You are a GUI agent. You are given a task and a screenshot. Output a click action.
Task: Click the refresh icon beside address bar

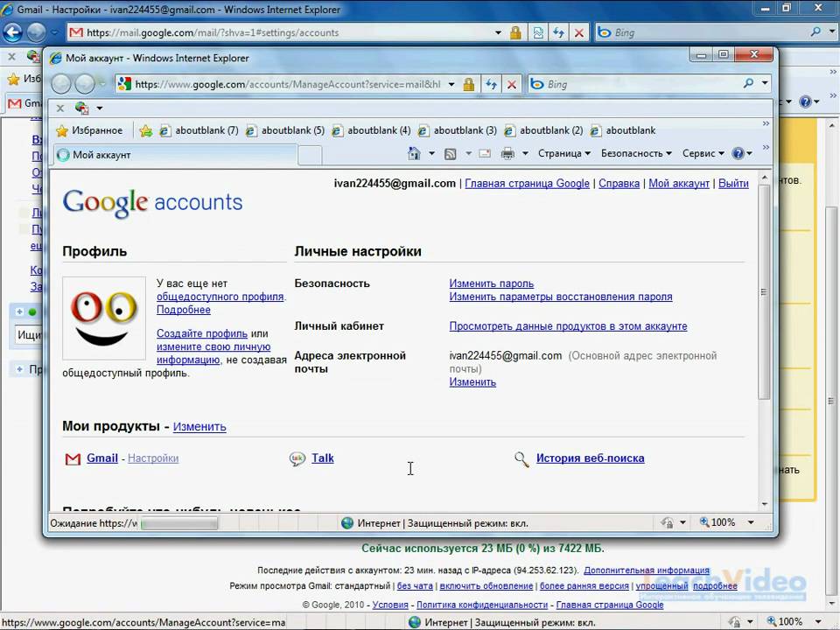click(x=491, y=85)
